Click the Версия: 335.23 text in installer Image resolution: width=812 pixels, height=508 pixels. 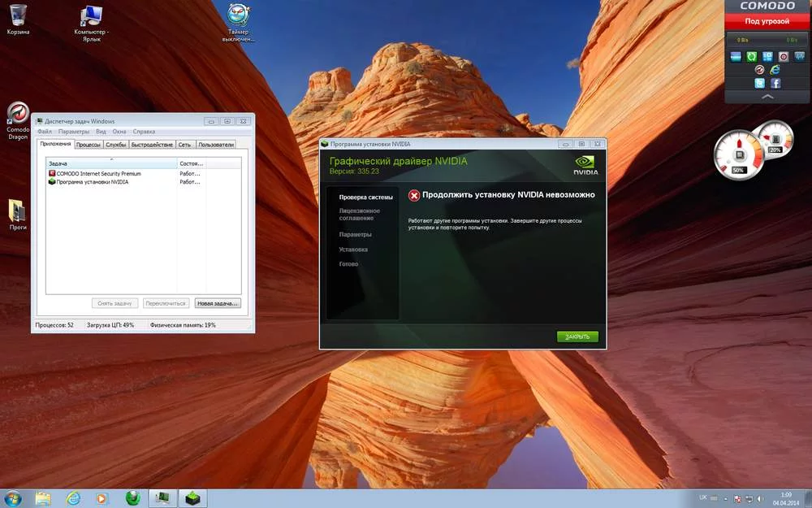[x=354, y=171]
